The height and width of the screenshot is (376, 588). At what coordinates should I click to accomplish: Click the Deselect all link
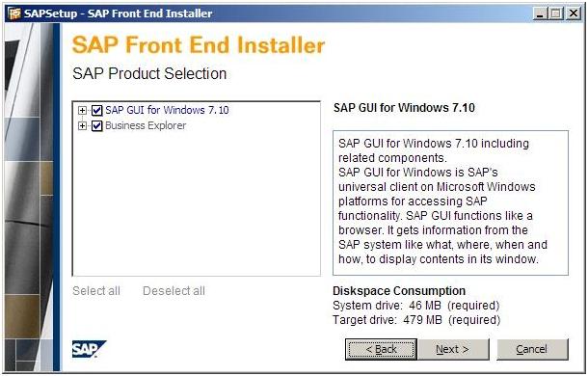point(174,291)
